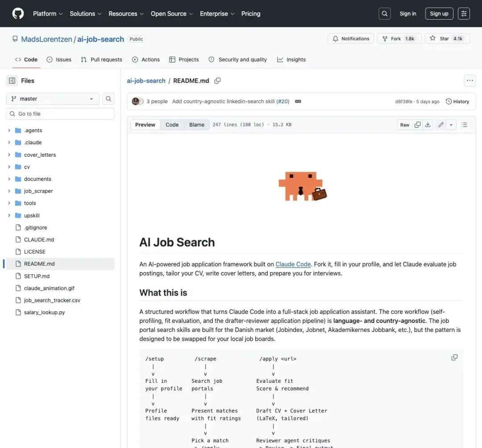Copy the workflow code block
This screenshot has height=448, width=482.
454,357
